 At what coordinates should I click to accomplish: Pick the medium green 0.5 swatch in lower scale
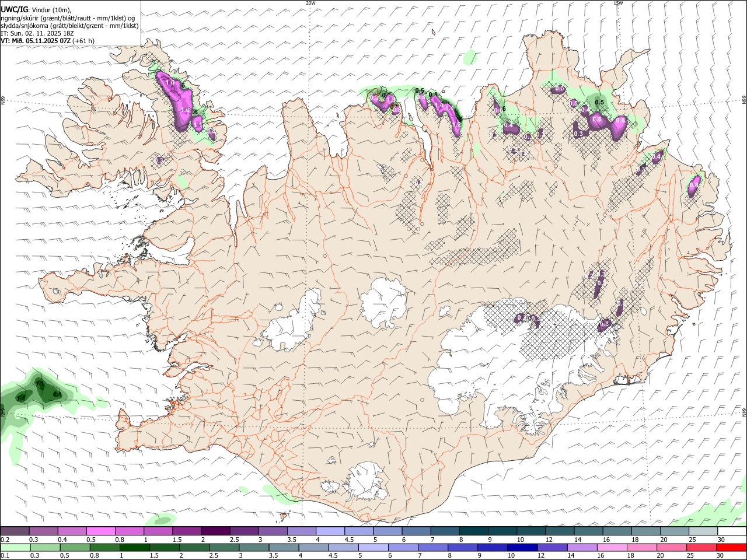(75, 547)
